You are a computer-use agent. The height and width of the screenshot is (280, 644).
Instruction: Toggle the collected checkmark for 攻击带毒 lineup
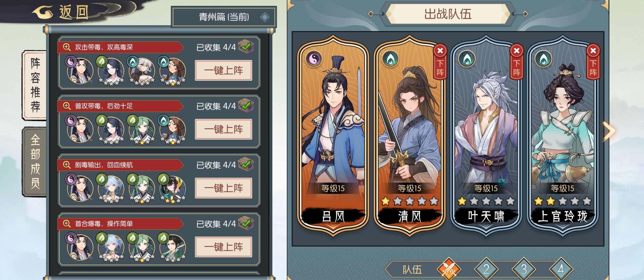click(x=246, y=47)
